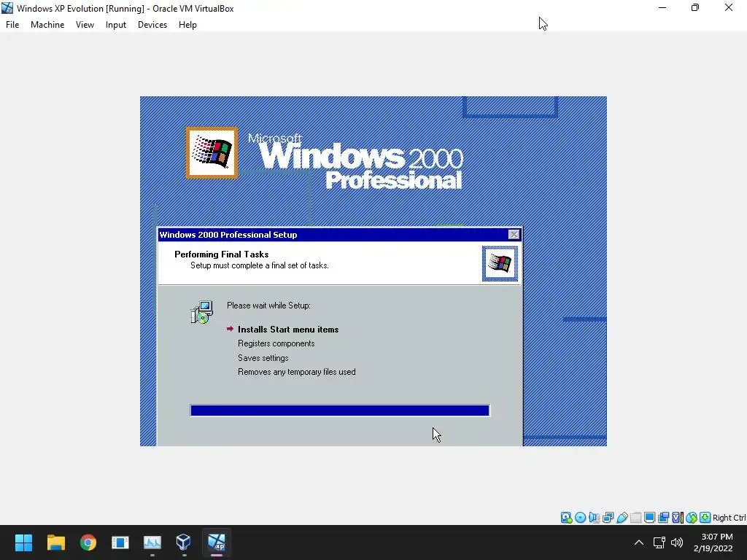Click the network icon in system tray
Viewport: 747px width, 560px height.
tap(659, 542)
